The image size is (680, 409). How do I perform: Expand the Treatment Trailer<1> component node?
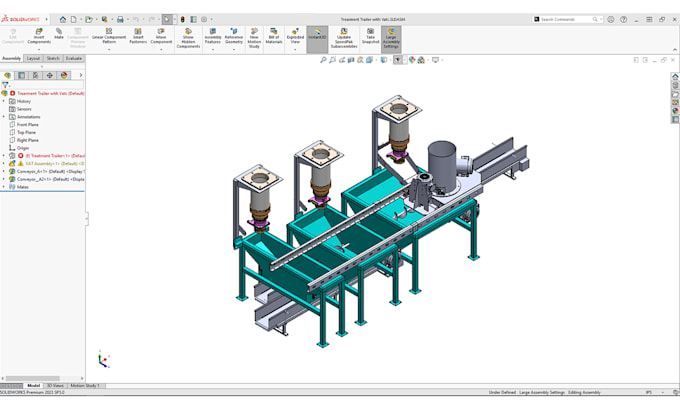[x=4, y=155]
